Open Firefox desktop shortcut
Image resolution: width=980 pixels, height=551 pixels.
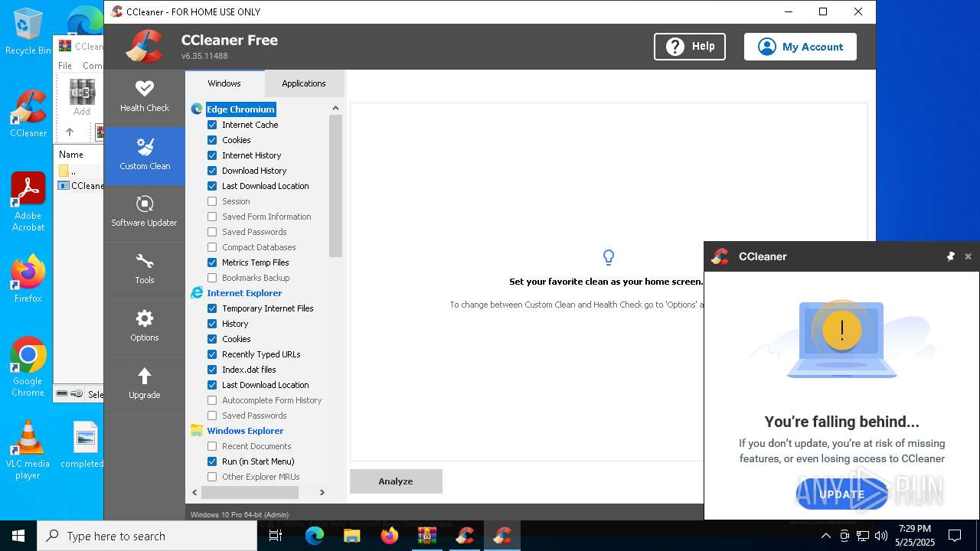coord(28,279)
